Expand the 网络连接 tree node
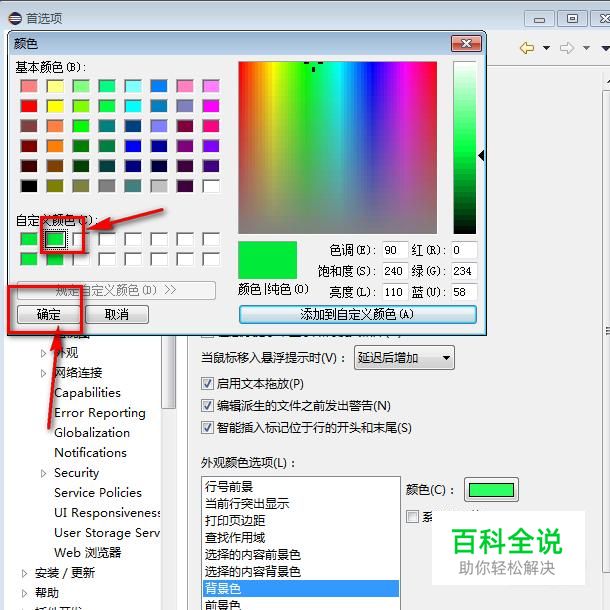Image resolution: width=610 pixels, height=610 pixels. pos(43,373)
